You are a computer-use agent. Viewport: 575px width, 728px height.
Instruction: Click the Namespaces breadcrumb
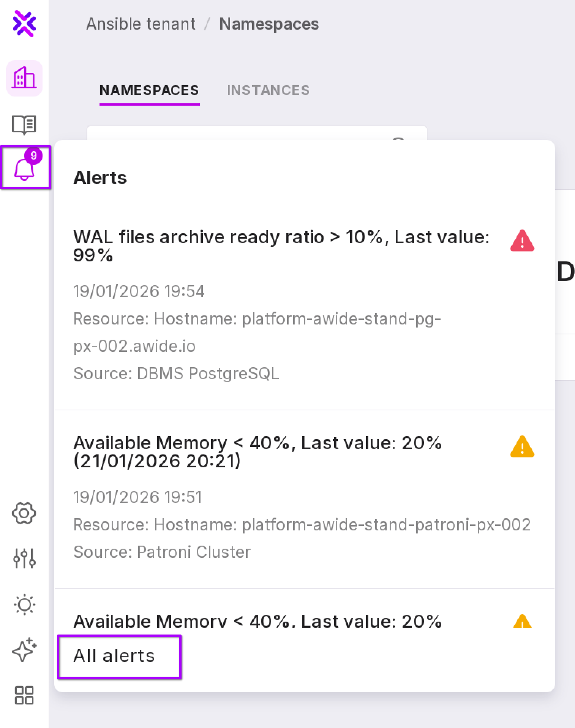point(269,24)
